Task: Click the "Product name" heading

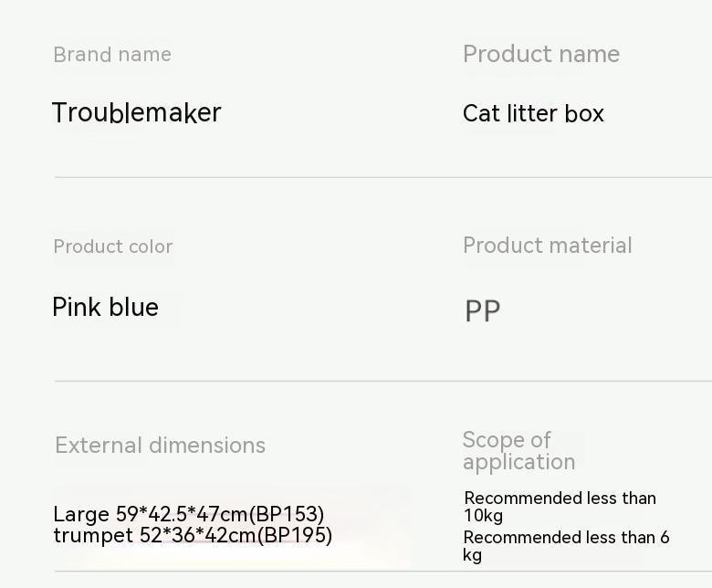Action: [x=541, y=55]
